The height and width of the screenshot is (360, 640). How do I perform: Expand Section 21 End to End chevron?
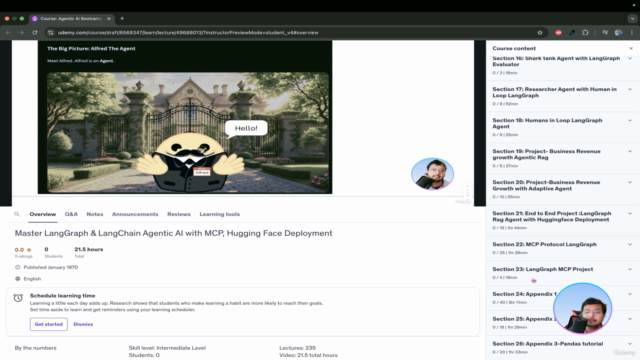630,213
